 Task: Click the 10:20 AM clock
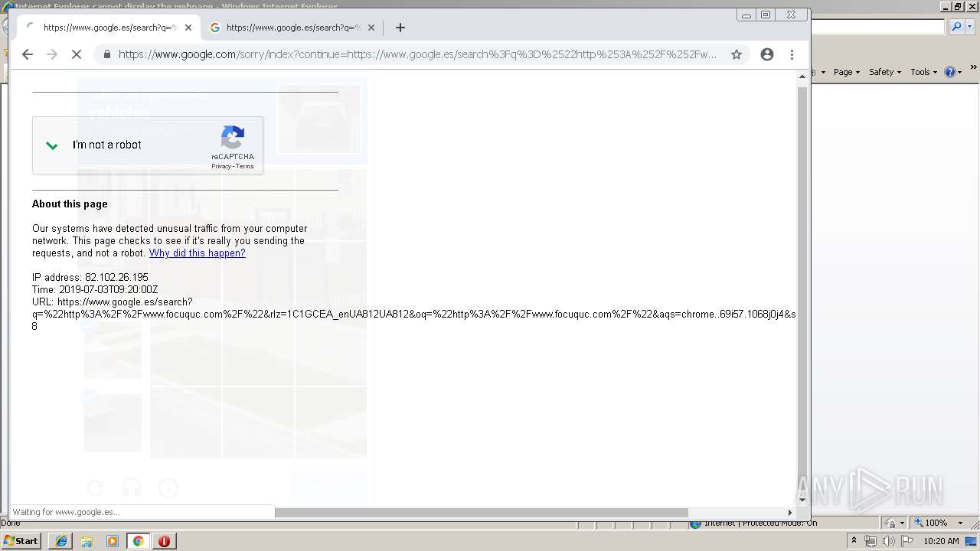click(941, 541)
